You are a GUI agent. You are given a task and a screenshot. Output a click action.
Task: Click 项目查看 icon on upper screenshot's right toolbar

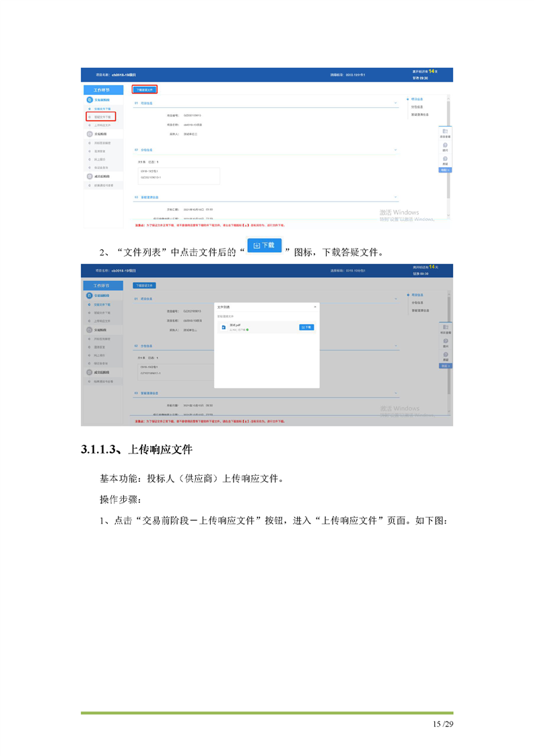(x=445, y=133)
